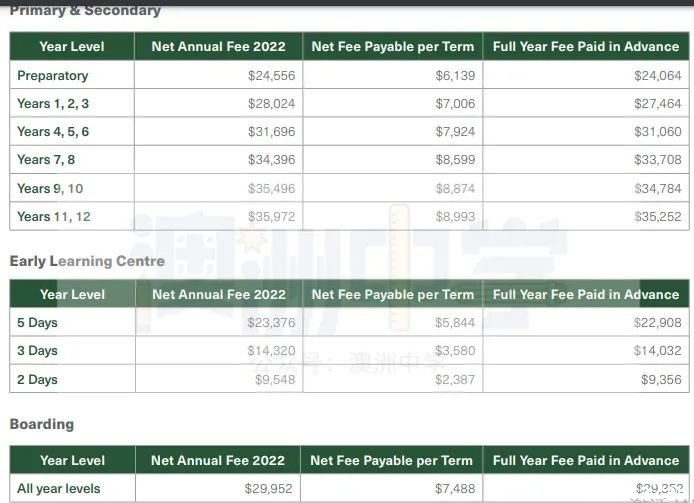The width and height of the screenshot is (694, 503).
Task: Click the $9,356 advance fee for 2 Days
Action: (661, 379)
